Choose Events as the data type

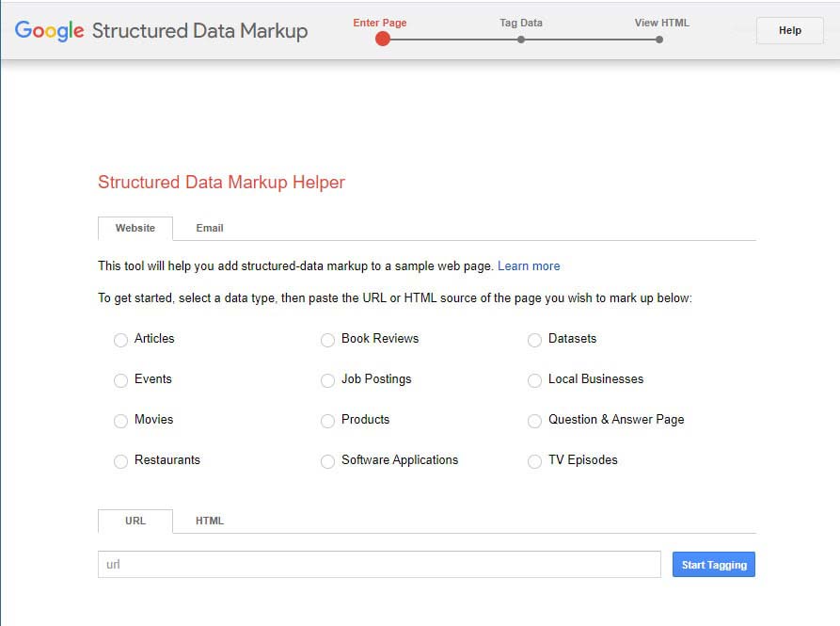(x=120, y=380)
